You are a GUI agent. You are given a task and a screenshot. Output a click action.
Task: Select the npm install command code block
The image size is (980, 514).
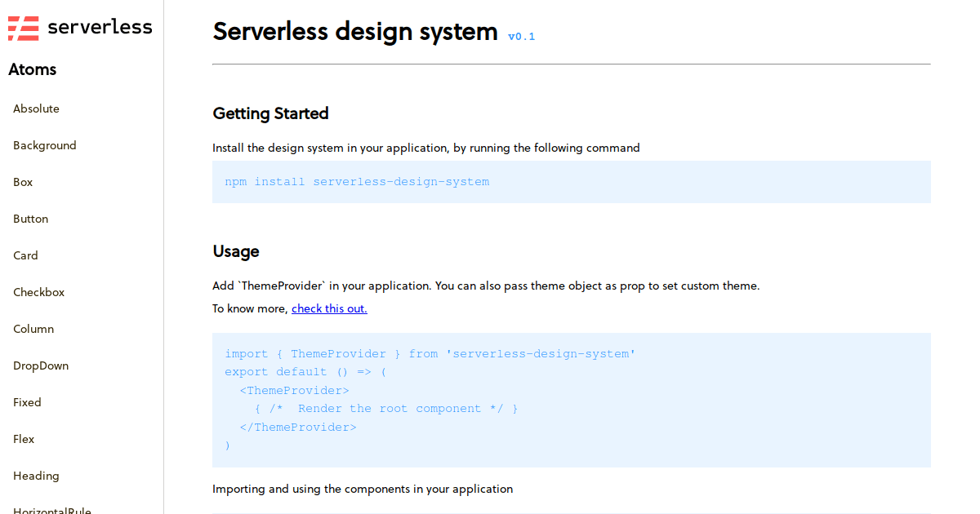[x=357, y=181]
